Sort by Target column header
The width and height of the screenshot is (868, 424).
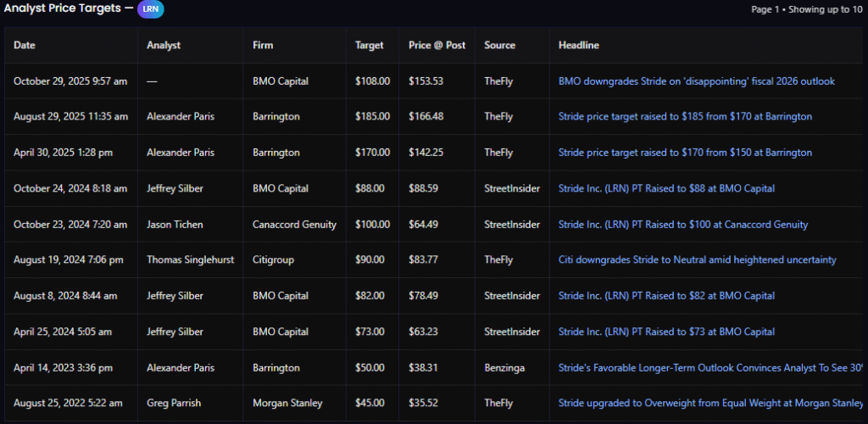point(370,45)
